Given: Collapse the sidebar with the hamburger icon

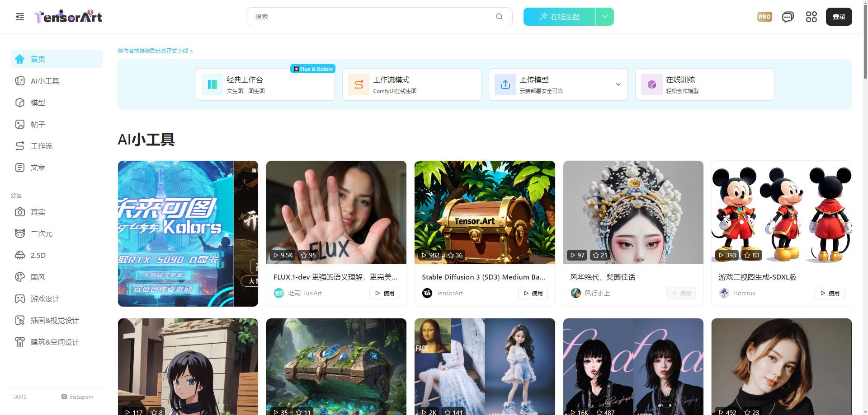Looking at the screenshot, I should click(20, 17).
